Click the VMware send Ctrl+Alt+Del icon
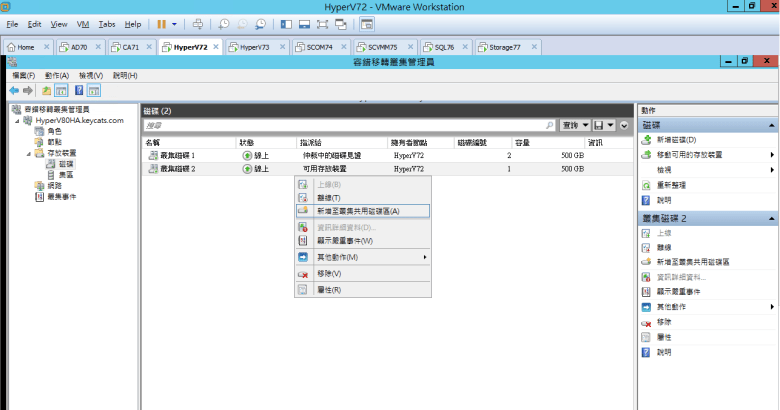Viewport: 780px width, 410px height. point(198,23)
